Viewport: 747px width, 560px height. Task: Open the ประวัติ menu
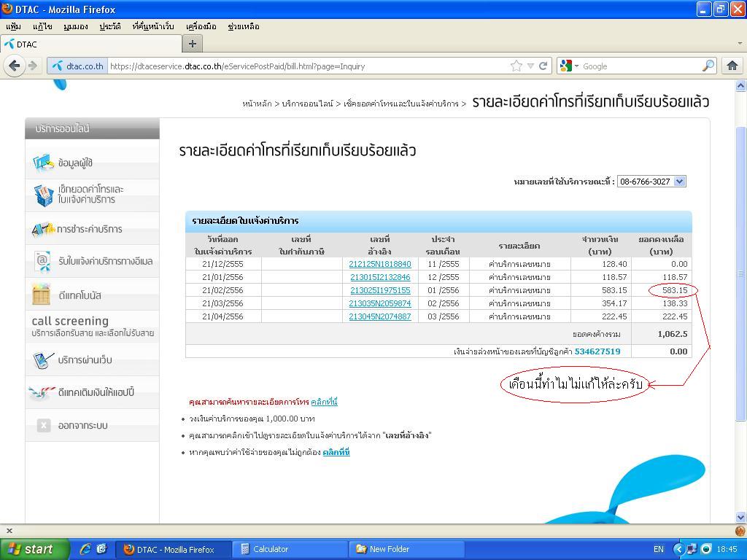point(110,27)
